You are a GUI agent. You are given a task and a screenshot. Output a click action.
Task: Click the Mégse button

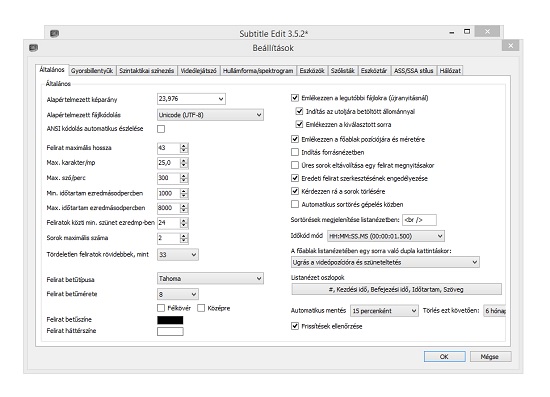[490, 357]
